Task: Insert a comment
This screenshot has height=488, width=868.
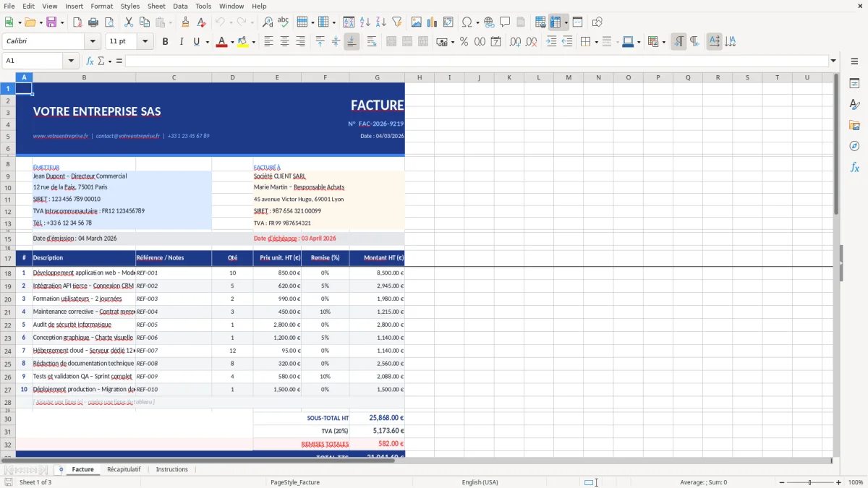Action: point(505,22)
